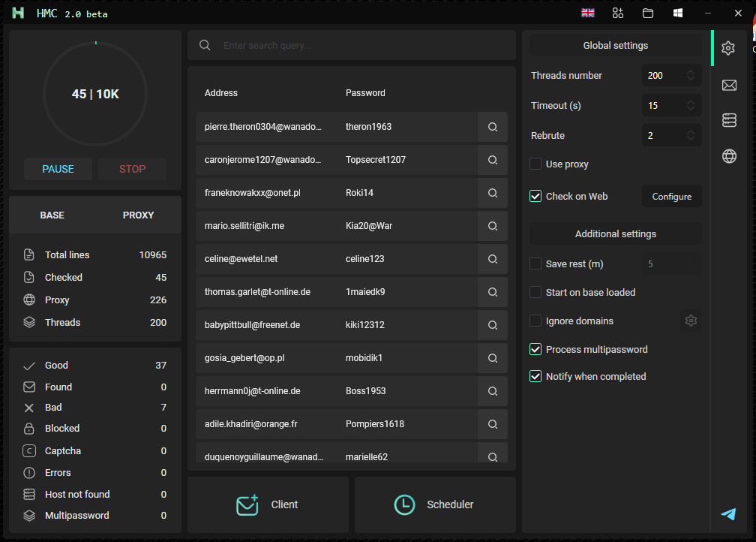Select password theron1963

368,127
